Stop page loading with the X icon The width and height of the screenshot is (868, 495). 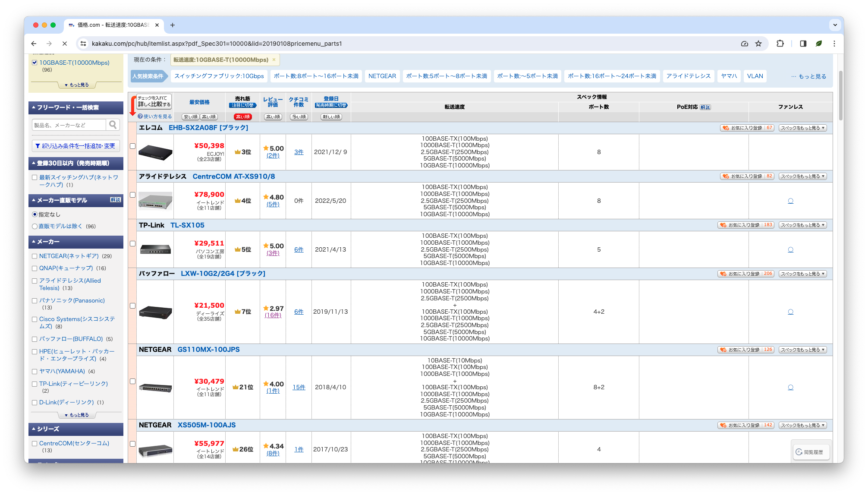64,44
